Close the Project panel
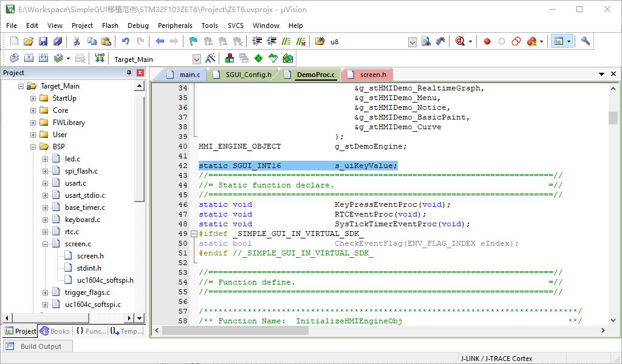 pos(140,73)
